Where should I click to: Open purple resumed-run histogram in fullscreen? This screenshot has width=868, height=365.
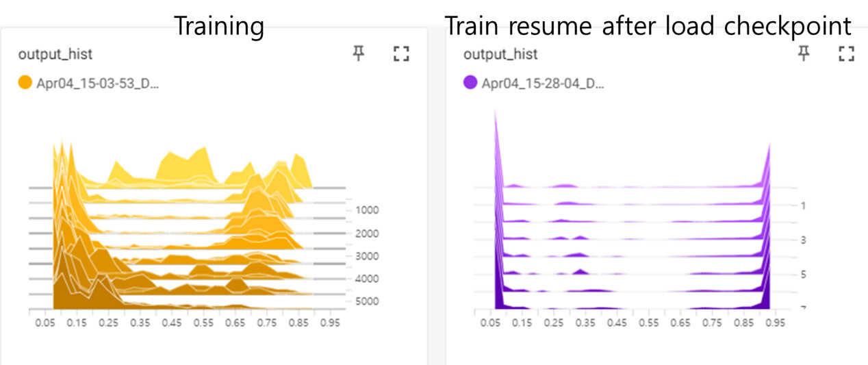coord(847,54)
